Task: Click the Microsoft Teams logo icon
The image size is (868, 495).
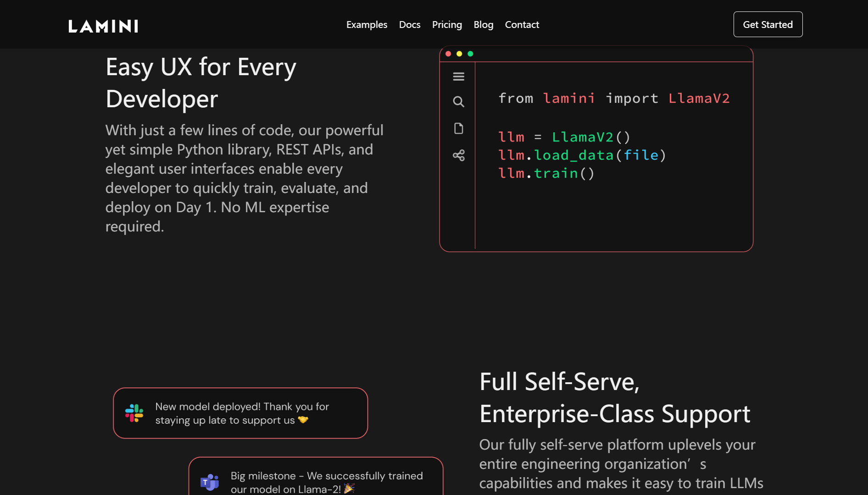Action: tap(210, 482)
